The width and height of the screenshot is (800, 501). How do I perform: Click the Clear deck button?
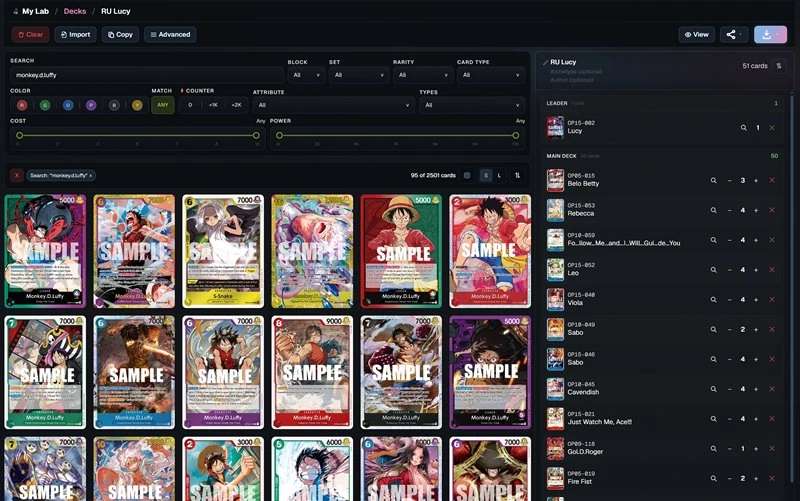coord(31,35)
